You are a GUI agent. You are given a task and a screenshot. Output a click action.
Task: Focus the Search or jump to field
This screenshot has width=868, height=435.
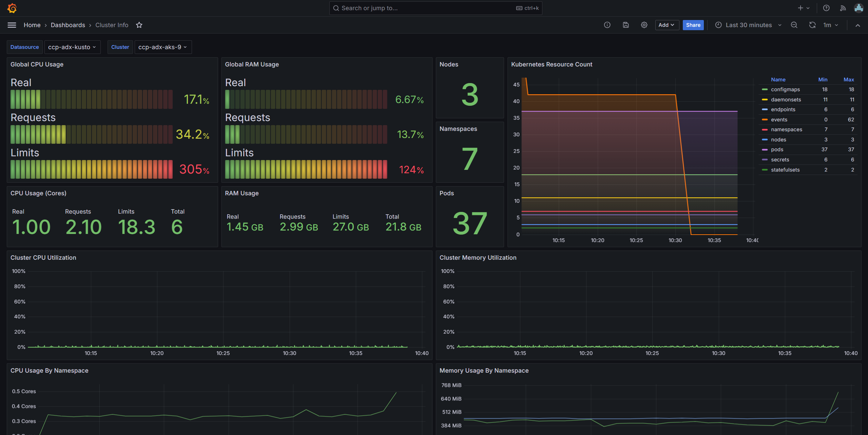[436, 8]
